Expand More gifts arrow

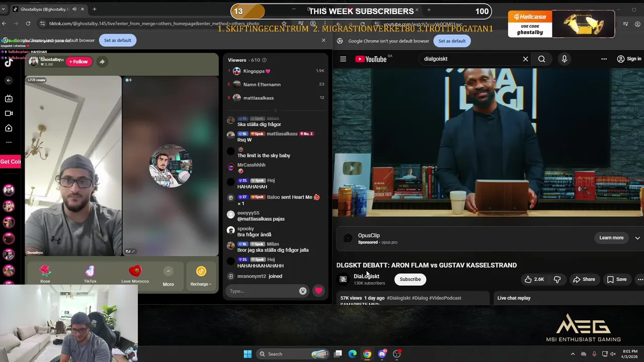[x=168, y=271]
